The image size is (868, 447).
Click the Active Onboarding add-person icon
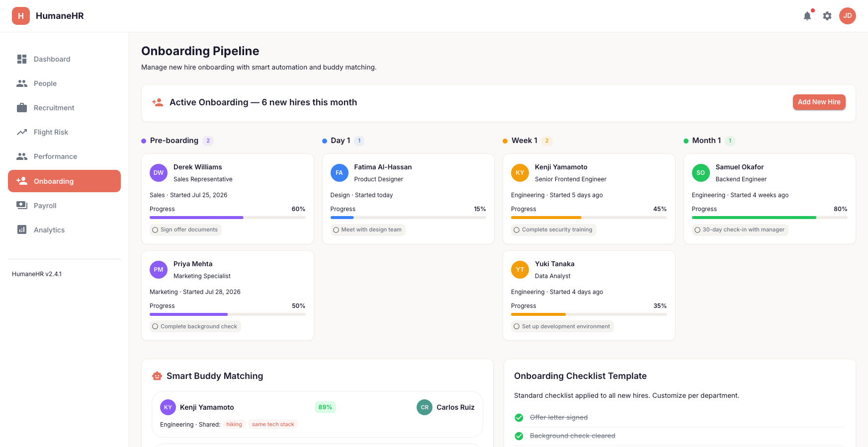(x=158, y=102)
